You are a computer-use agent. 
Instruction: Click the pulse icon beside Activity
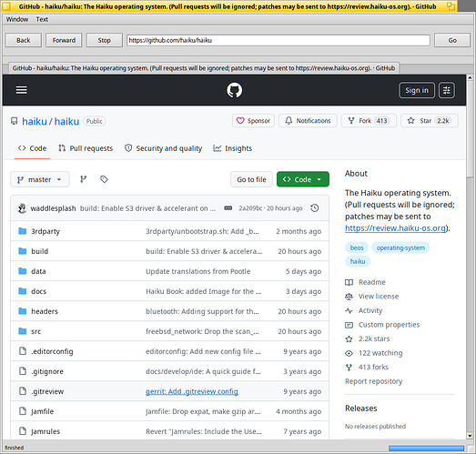[349, 311]
